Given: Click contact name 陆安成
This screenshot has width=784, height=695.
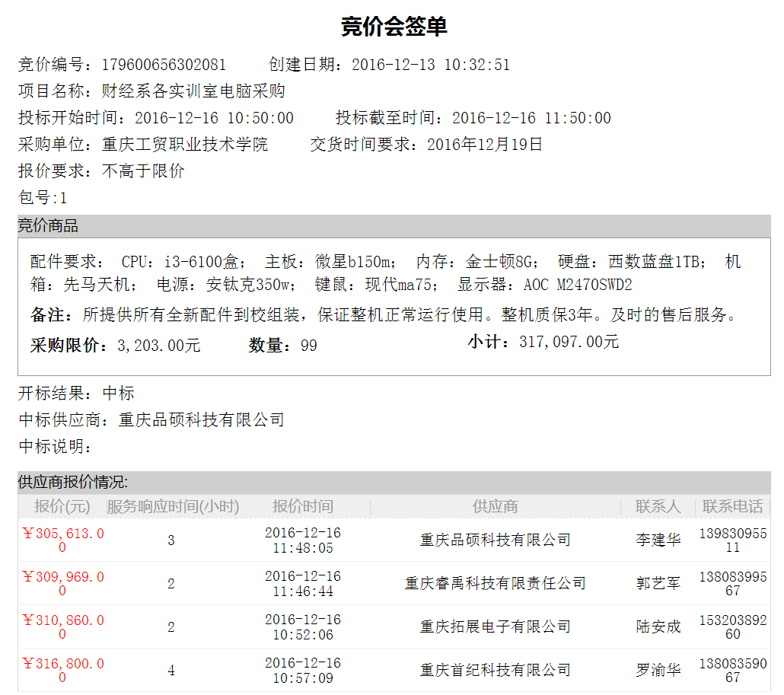Looking at the screenshot, I should click(658, 627).
